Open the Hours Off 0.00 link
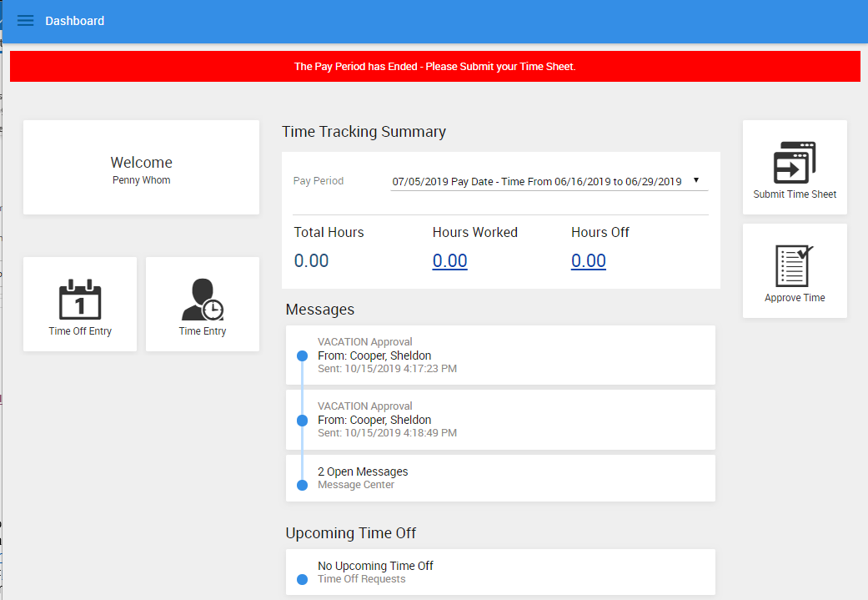Image resolution: width=868 pixels, height=600 pixels. [x=589, y=260]
